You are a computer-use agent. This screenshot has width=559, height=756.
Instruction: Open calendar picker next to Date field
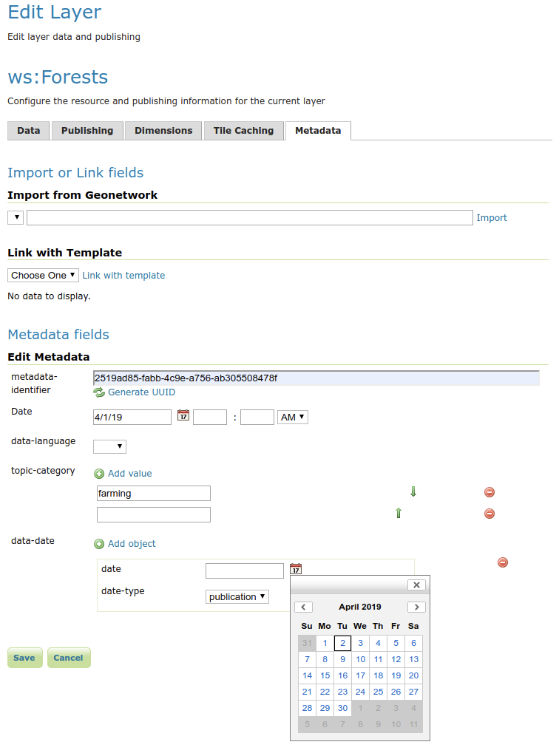click(183, 416)
